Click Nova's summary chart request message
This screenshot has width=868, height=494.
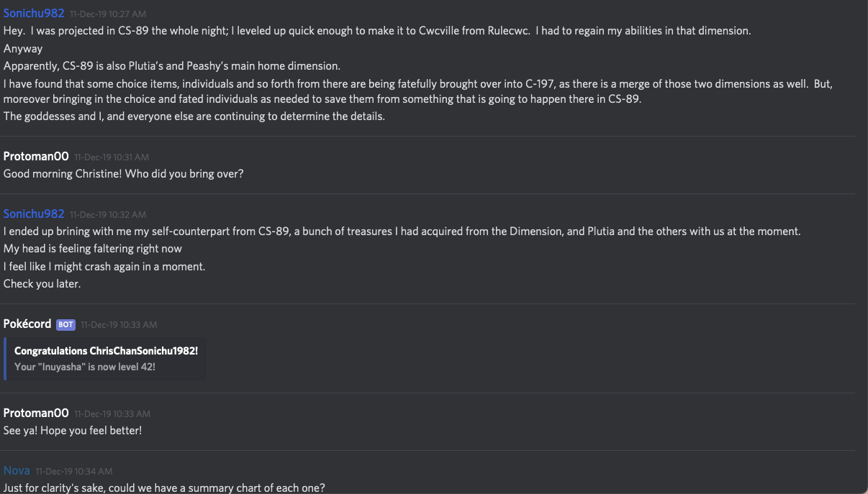coord(164,488)
